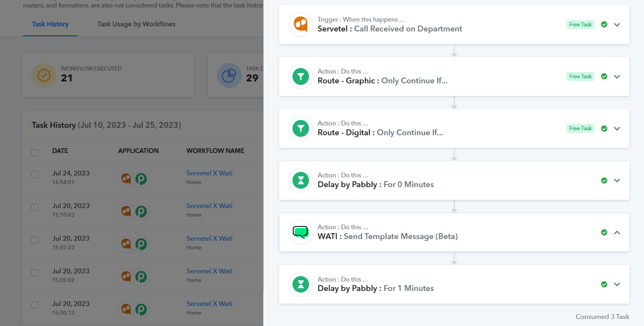Toggle the select-all checkbox in table header
644x326 pixels.
[x=35, y=152]
